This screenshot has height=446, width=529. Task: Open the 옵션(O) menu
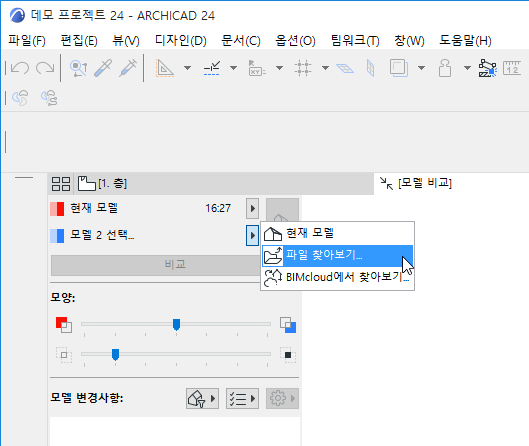(295, 41)
